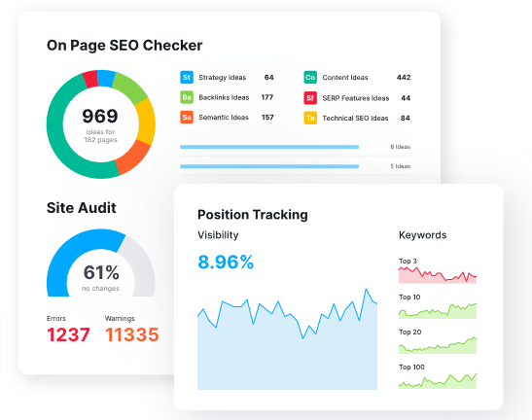Select the Top 3 keywords red sparkline
The width and height of the screenshot is (532, 420).
coord(438,275)
